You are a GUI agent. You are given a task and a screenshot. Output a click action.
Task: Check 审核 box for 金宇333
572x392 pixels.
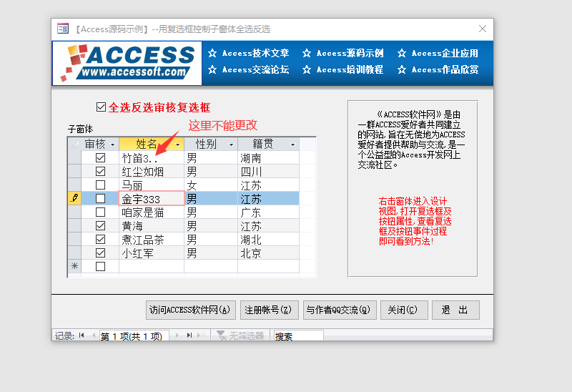100,198
